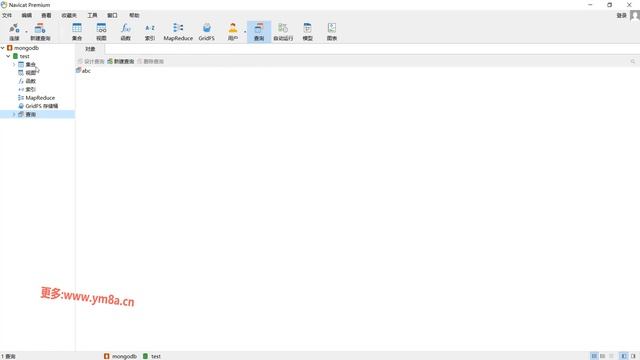Screen dimensions: 640x360
Task: Minimize the Navicat Premium window
Action: tap(590, 5)
